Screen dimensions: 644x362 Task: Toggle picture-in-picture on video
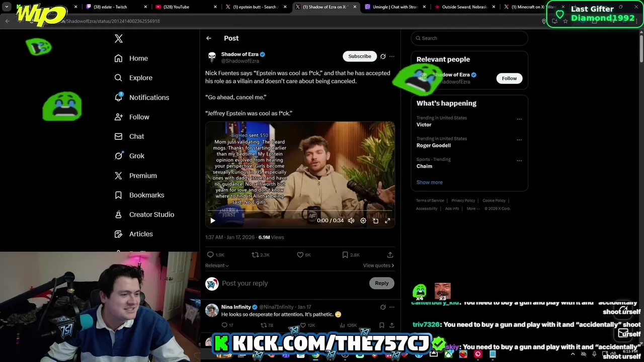pos(375,220)
